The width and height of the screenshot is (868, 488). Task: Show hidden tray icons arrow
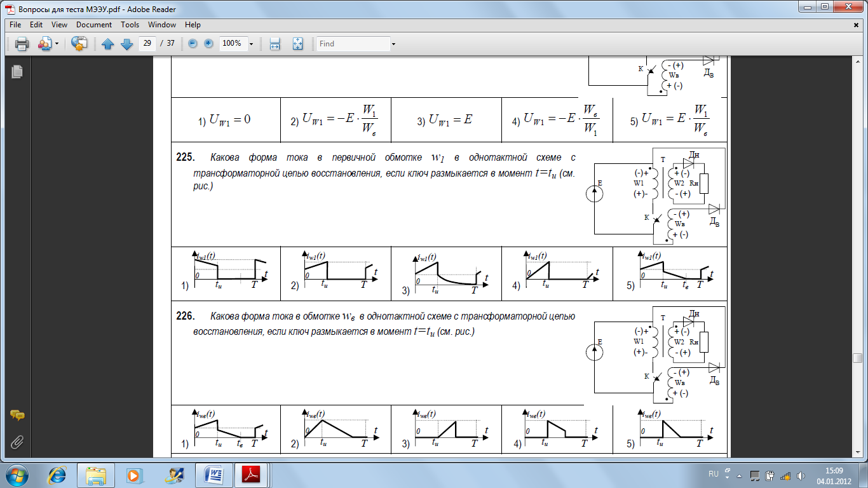tap(739, 475)
